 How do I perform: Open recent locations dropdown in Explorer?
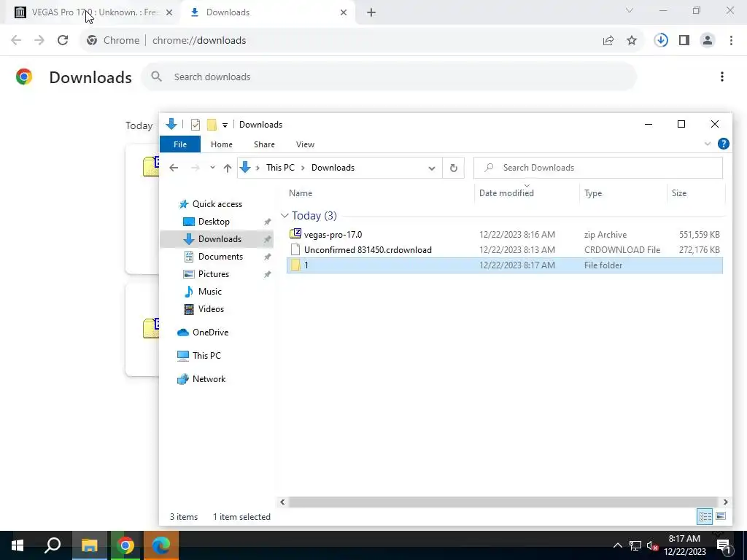click(212, 168)
